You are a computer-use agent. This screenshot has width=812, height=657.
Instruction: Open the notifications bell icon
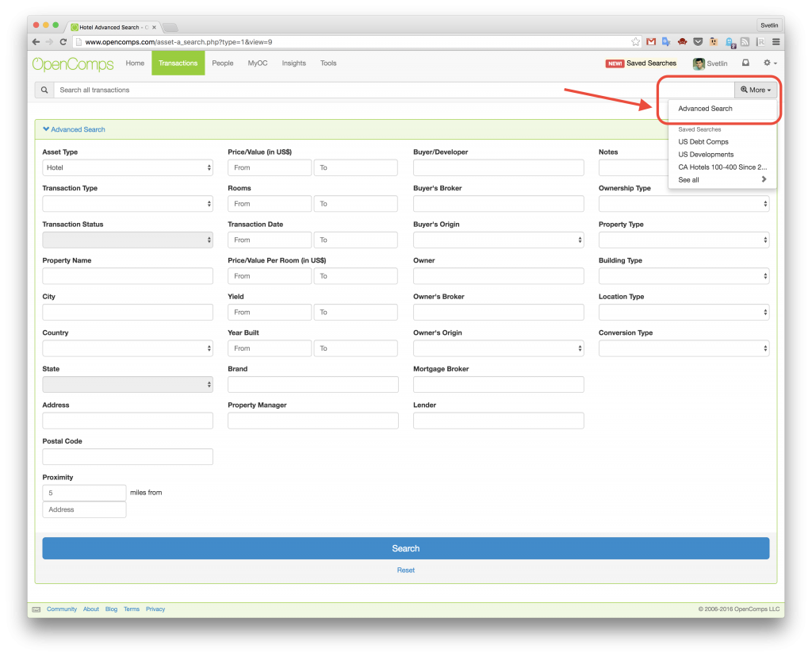(745, 63)
